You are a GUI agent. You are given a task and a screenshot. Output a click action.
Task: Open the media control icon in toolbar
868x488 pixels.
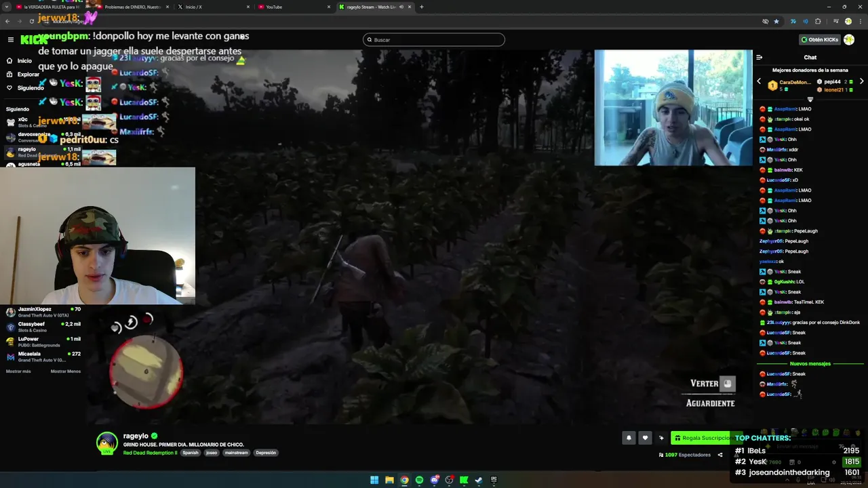835,22
